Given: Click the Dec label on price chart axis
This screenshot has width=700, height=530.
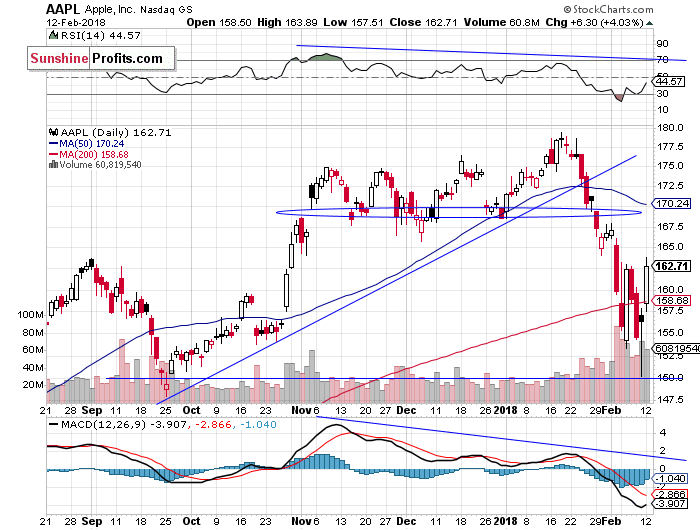Looking at the screenshot, I should [406, 410].
